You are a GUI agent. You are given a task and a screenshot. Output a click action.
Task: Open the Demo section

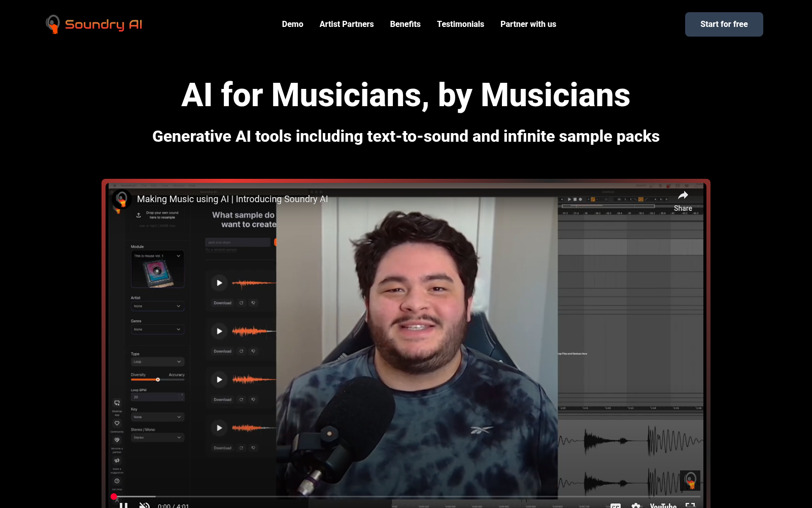point(292,24)
